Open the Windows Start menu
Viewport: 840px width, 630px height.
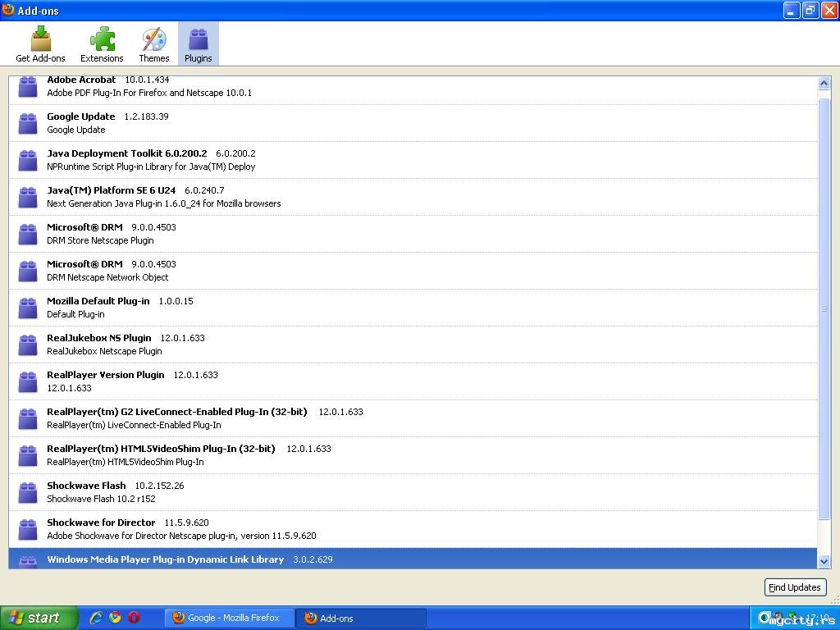click(x=39, y=618)
